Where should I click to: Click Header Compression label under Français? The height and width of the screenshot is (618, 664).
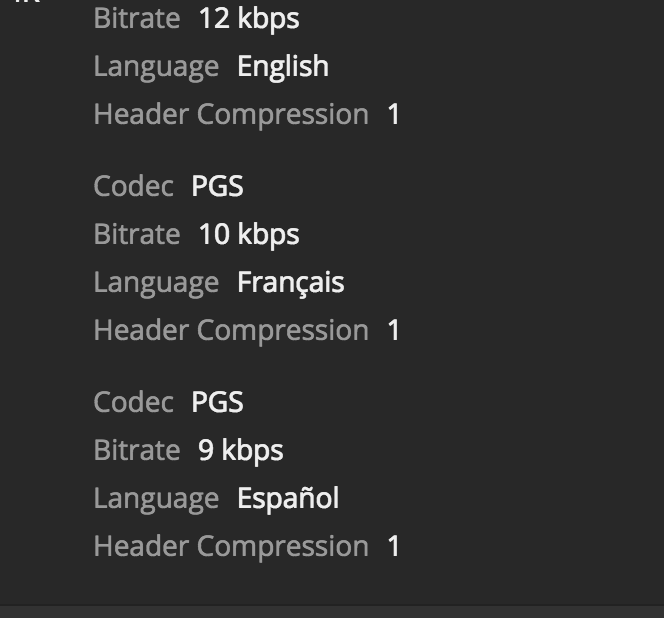pyautogui.click(x=230, y=331)
